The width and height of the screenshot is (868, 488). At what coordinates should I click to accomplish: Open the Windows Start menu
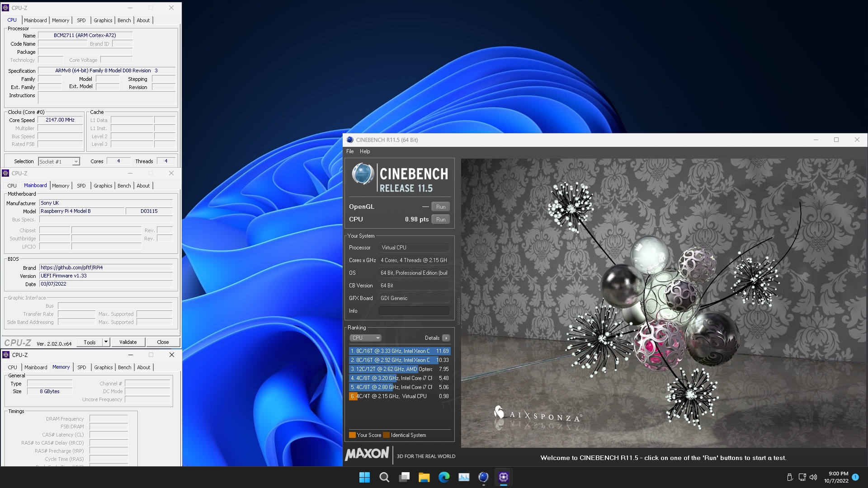click(x=364, y=477)
